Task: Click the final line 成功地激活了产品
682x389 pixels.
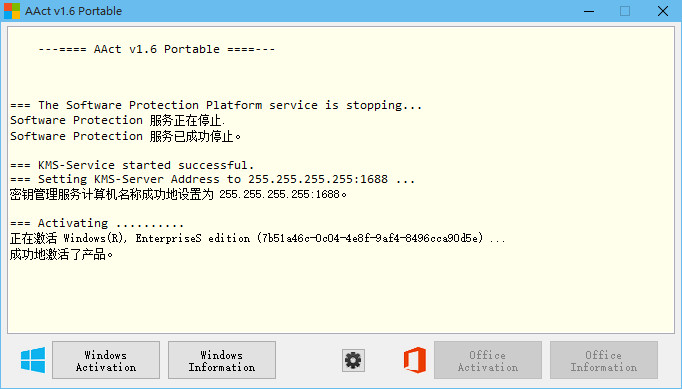Action: (x=61, y=254)
